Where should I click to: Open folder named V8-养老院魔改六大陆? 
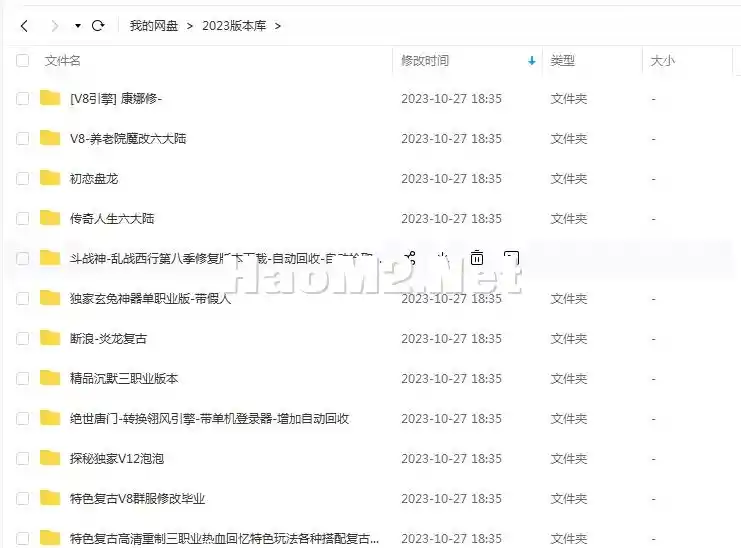coord(128,138)
